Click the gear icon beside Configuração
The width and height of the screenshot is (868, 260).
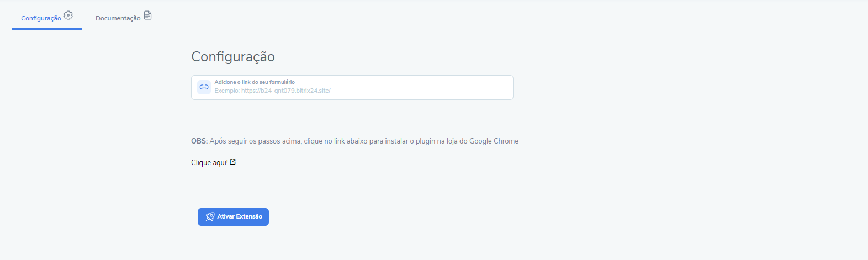68,15
